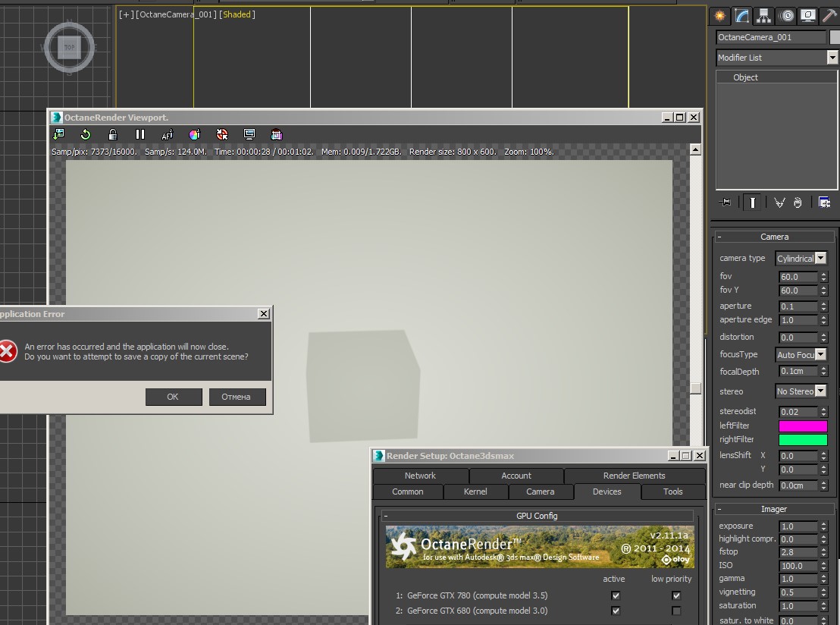Toggle Show End Result icon

(753, 202)
